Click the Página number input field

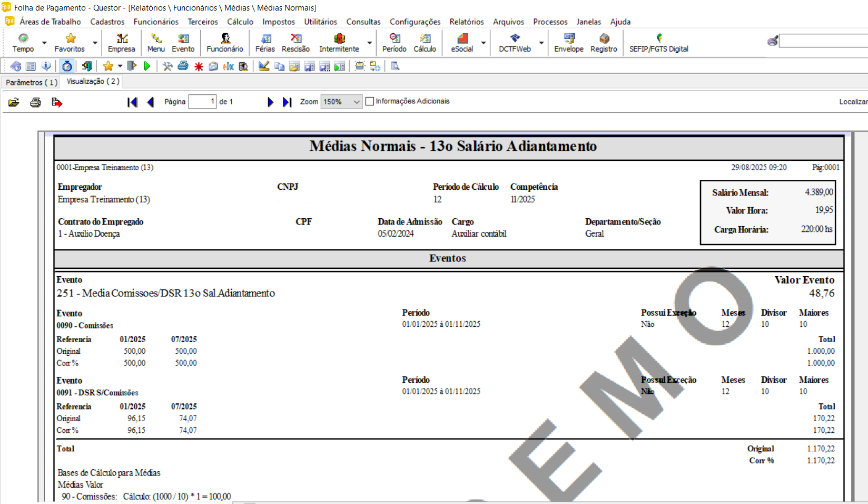202,102
